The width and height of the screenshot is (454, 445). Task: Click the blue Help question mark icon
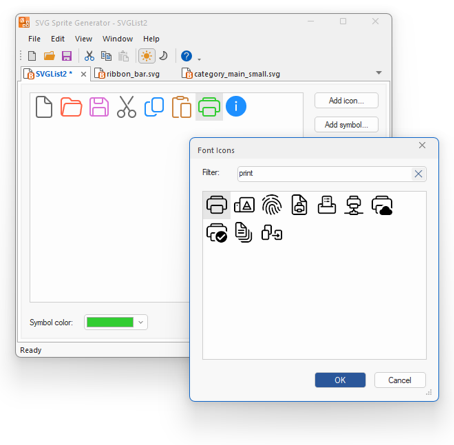pos(186,56)
